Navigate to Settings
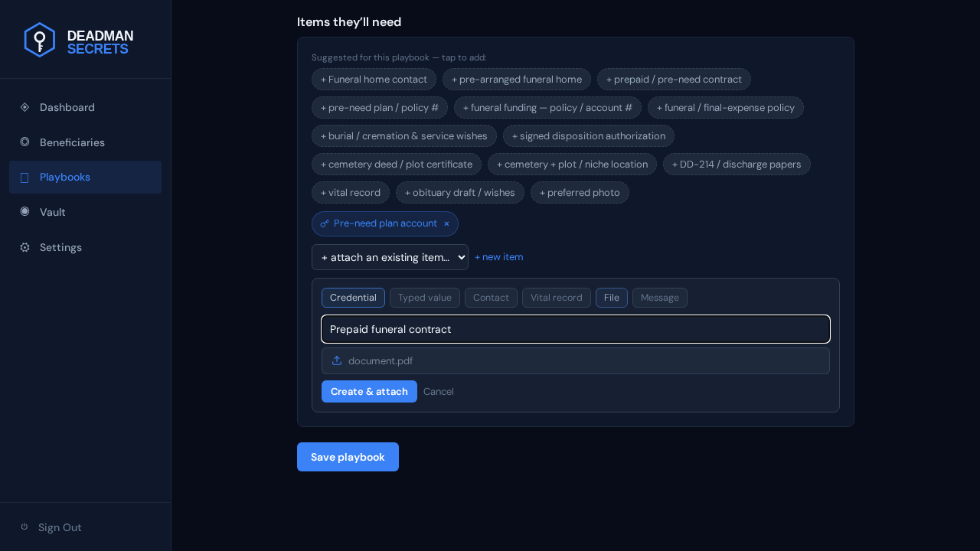 pyautogui.click(x=85, y=247)
